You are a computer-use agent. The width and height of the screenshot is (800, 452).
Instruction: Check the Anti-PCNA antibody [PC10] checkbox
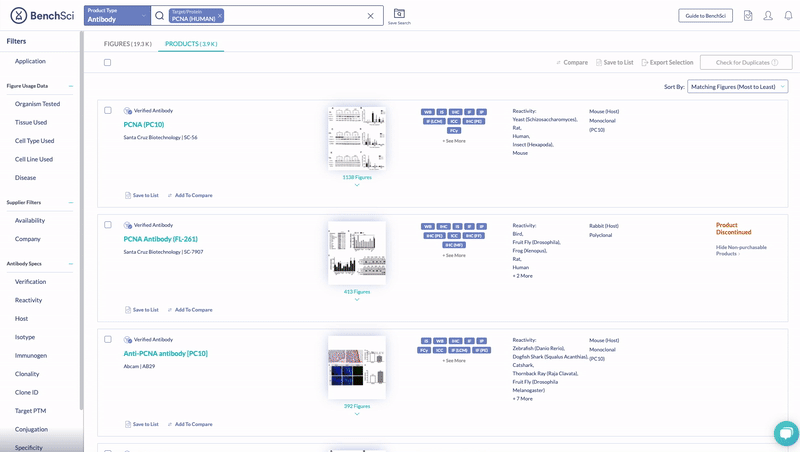(x=108, y=339)
